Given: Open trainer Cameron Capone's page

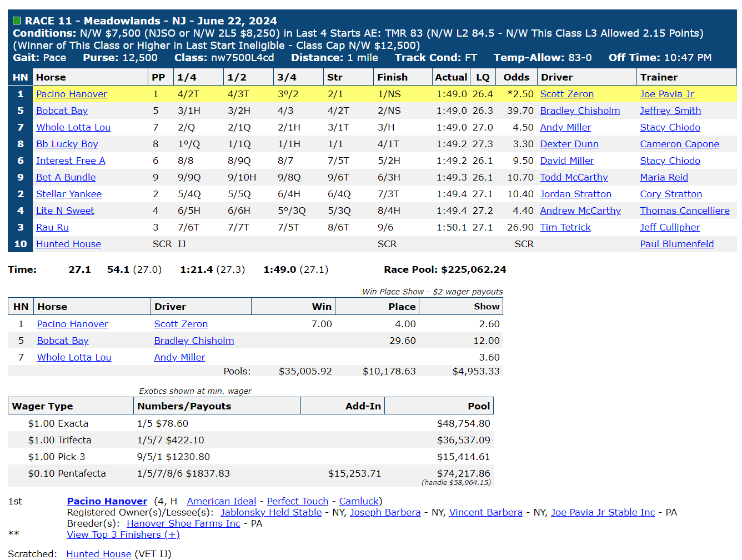Looking at the screenshot, I should pos(679,144).
